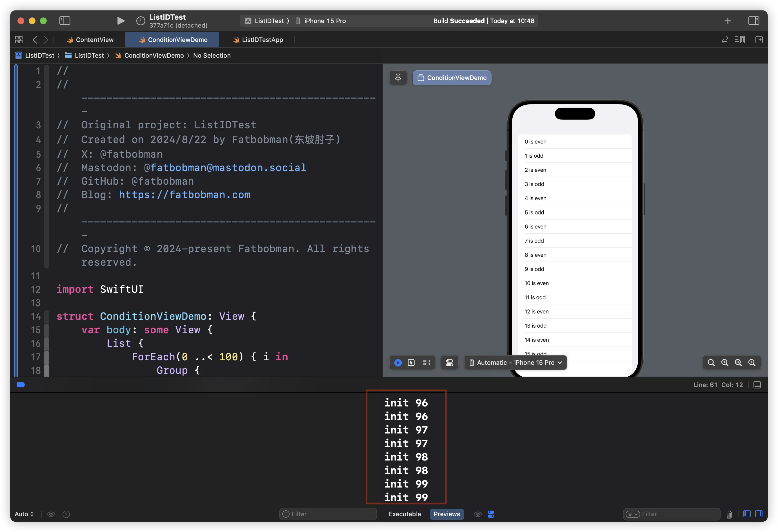Go back in editor history
This screenshot has width=778, height=532.
click(35, 40)
